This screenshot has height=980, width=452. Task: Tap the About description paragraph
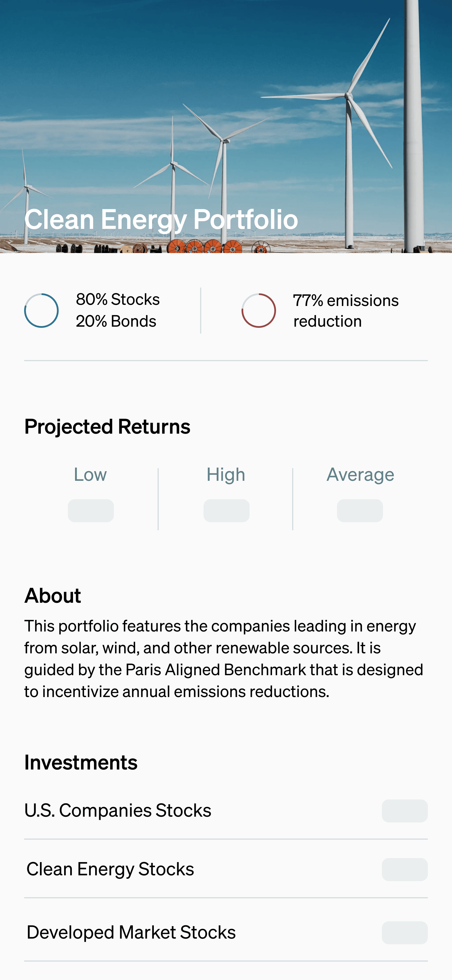224,659
